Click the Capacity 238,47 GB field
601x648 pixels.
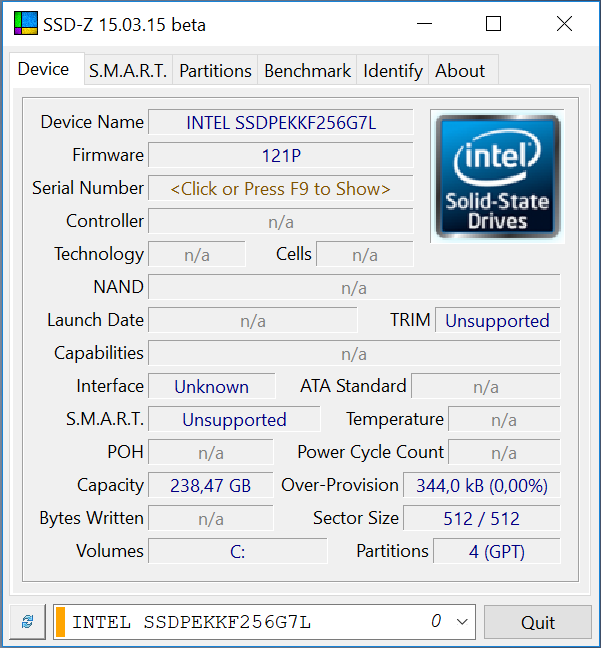[x=211, y=486]
